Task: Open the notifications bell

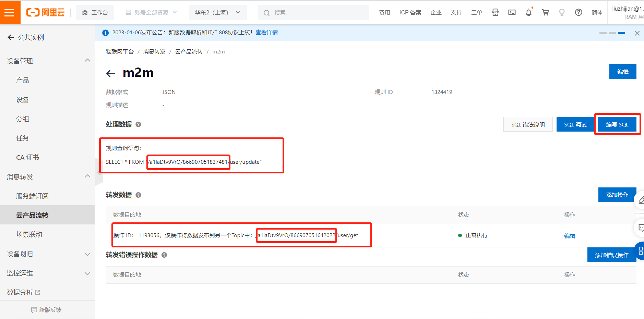Action: pyautogui.click(x=529, y=13)
